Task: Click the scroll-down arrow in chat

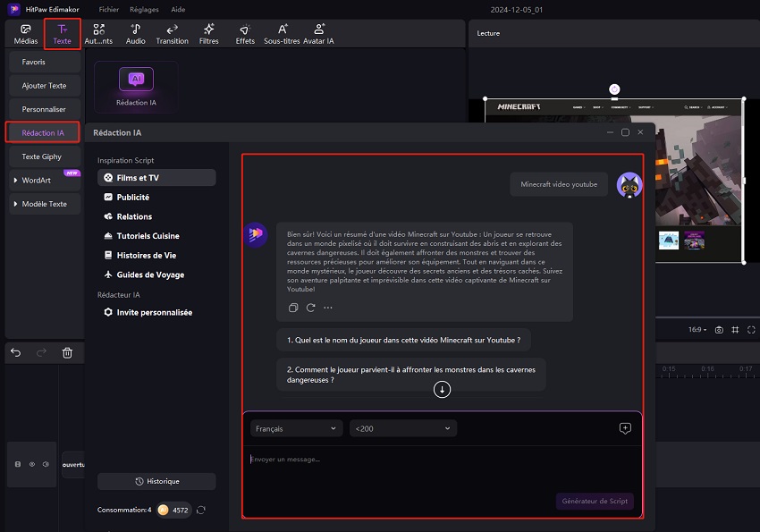Action: click(x=442, y=389)
